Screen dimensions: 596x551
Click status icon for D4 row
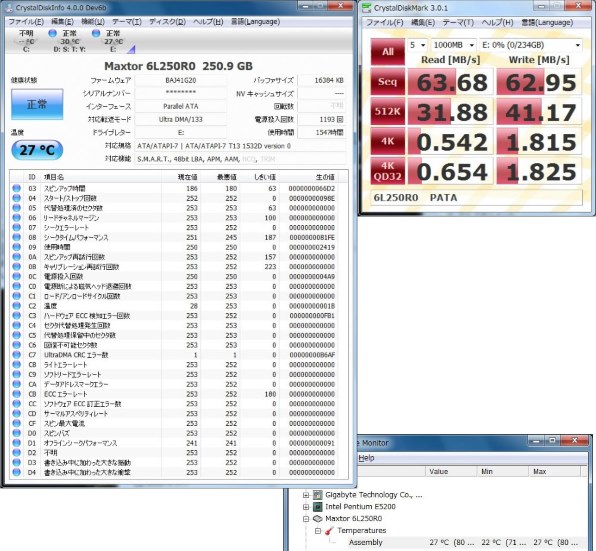pos(16,472)
